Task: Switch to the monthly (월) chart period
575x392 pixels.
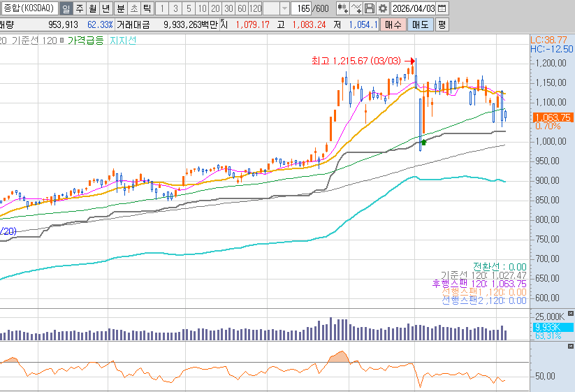Action: pyautogui.click(x=93, y=8)
